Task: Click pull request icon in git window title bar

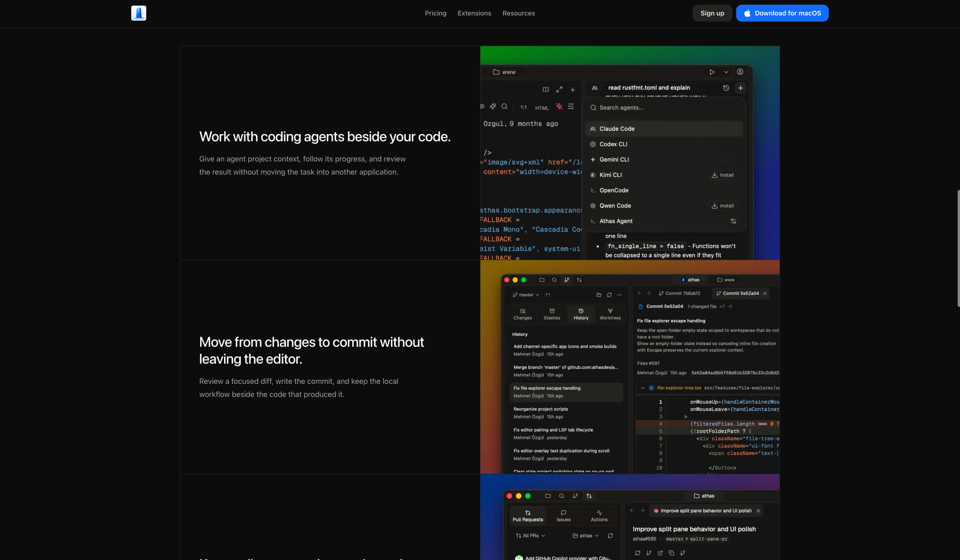Action: [x=579, y=280]
